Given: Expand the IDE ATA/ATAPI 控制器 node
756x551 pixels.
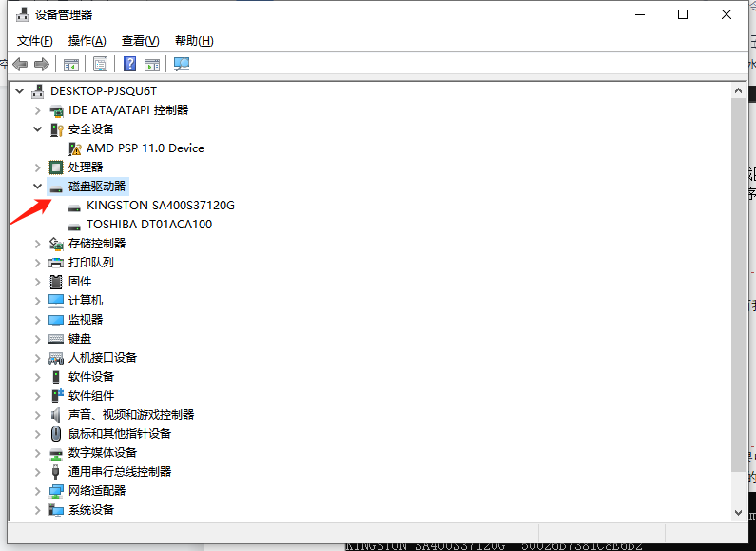Looking at the screenshot, I should [38, 110].
